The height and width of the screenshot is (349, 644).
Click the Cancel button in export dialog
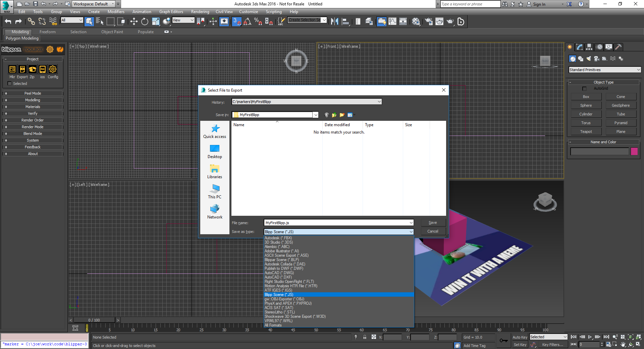(433, 231)
